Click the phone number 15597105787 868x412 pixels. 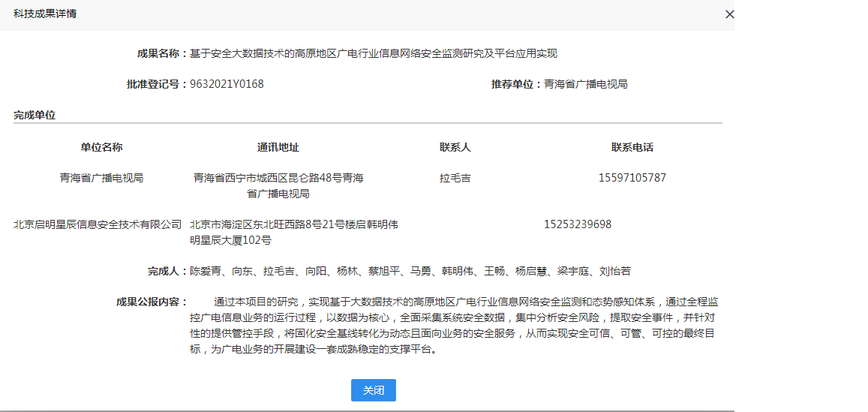click(632, 179)
